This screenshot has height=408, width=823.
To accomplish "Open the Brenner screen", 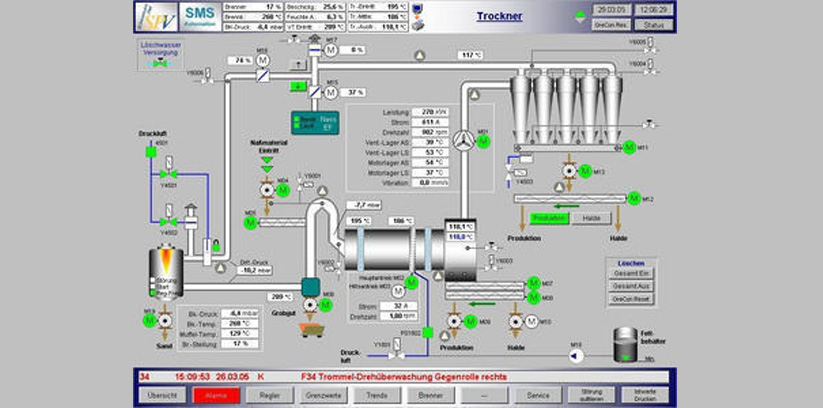I will coord(430,395).
